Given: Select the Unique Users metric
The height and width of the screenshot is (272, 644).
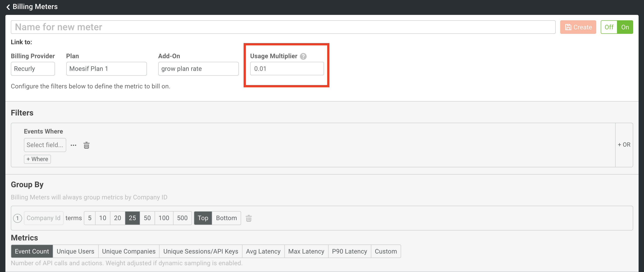Looking at the screenshot, I should pyautogui.click(x=75, y=251).
